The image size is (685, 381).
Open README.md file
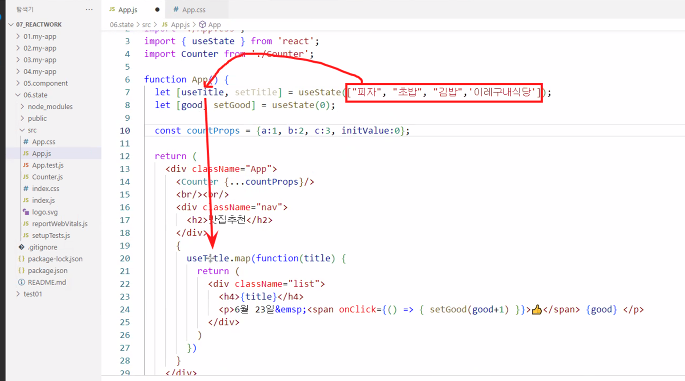pos(47,282)
